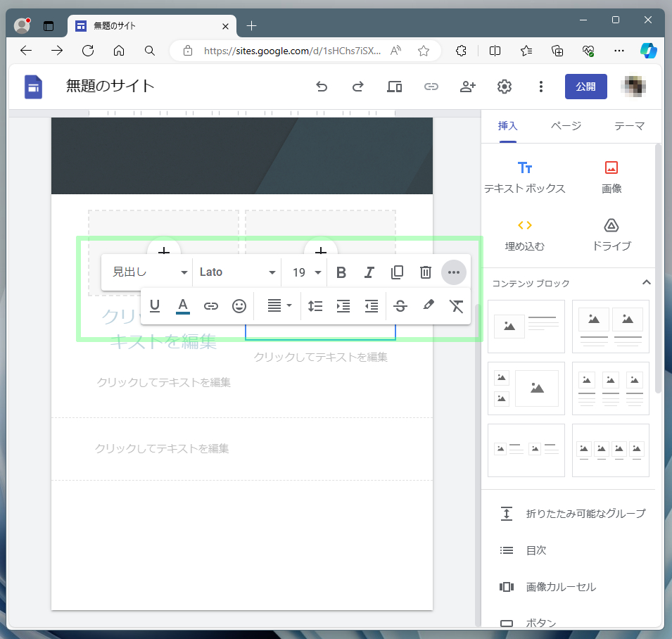The height and width of the screenshot is (639, 672).
Task: Open the 見出し text style dropdown
Action: (150, 272)
